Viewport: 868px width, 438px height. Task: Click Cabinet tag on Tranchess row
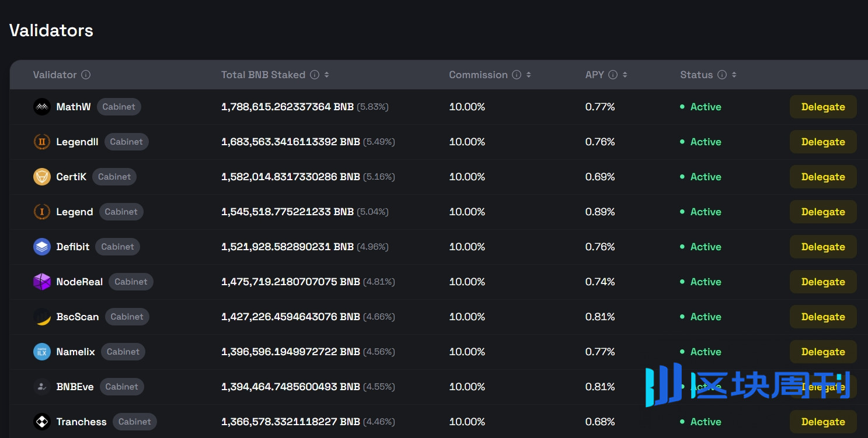click(135, 422)
